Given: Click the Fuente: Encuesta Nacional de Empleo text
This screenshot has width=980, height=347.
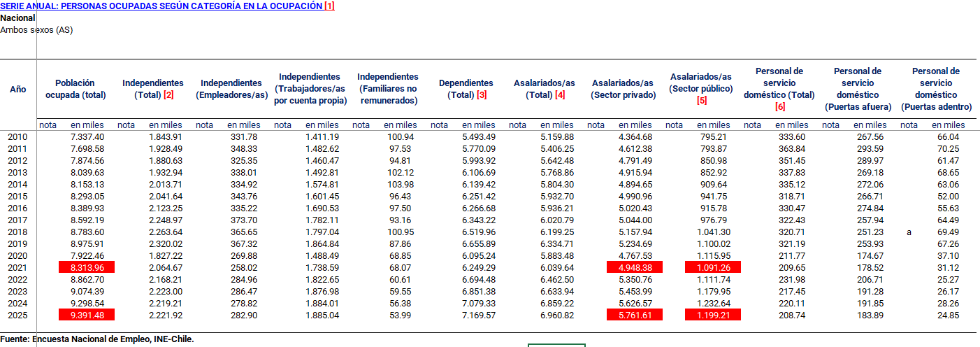Looking at the screenshot, I should tap(97, 339).
